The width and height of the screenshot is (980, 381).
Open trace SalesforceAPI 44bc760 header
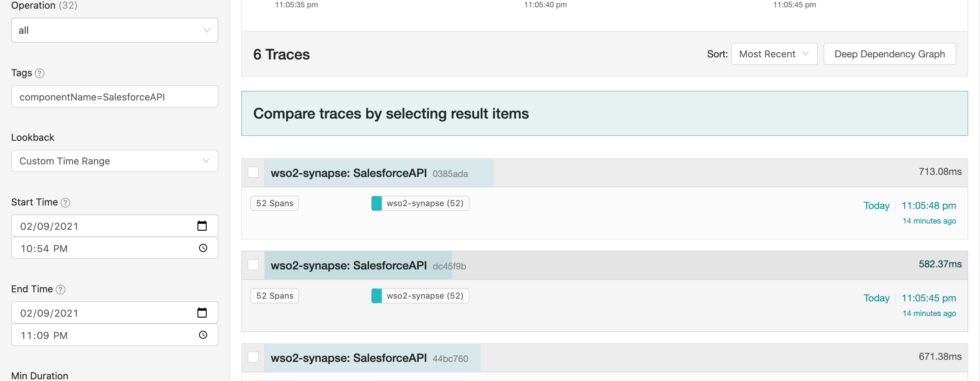coord(348,358)
